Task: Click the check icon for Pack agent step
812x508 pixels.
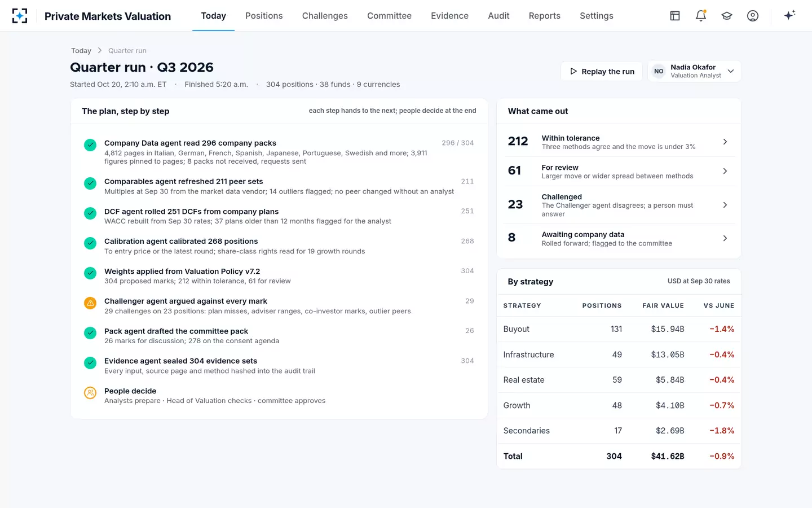Action: pyautogui.click(x=90, y=333)
